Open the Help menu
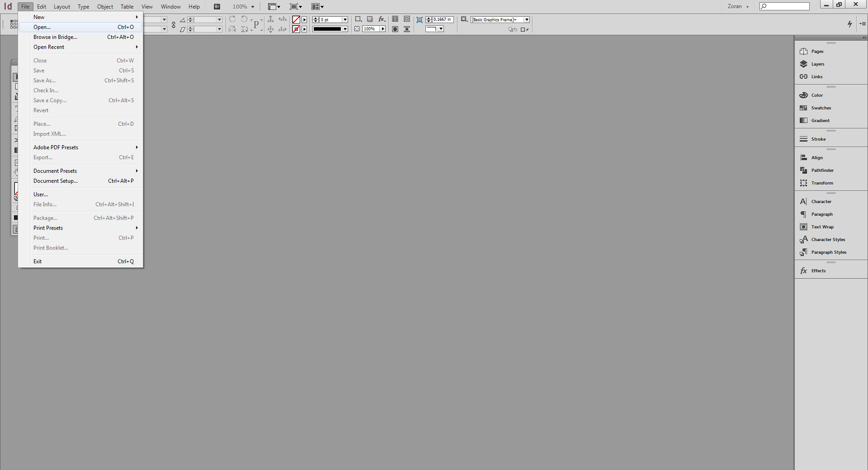 (x=194, y=6)
